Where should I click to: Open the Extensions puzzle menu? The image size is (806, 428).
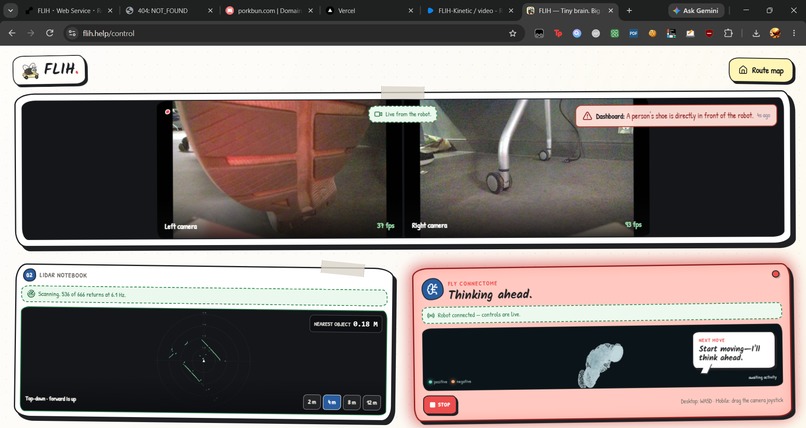coord(728,33)
